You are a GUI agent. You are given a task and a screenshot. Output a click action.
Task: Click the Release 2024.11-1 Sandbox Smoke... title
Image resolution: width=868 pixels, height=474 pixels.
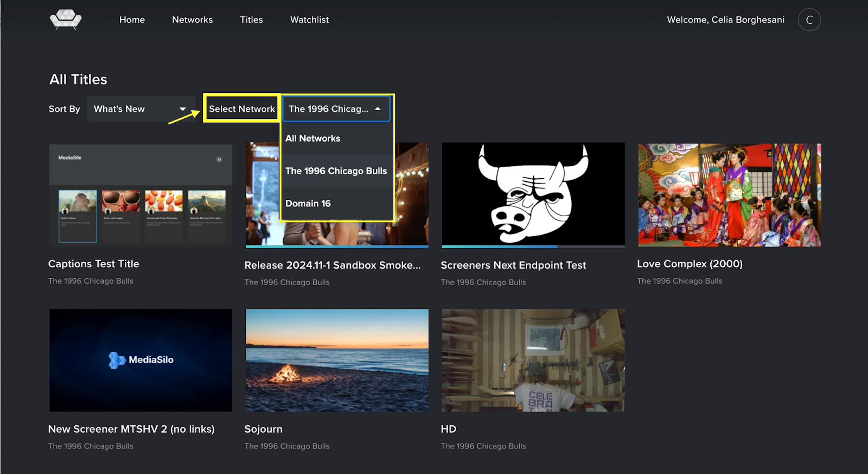click(x=333, y=265)
